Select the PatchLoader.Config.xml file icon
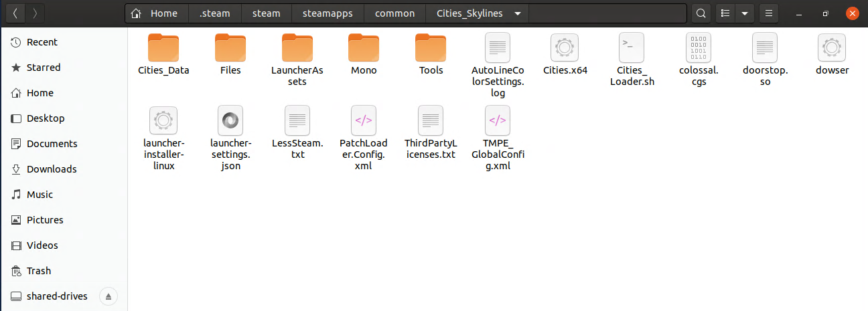The image size is (868, 311). pyautogui.click(x=364, y=121)
